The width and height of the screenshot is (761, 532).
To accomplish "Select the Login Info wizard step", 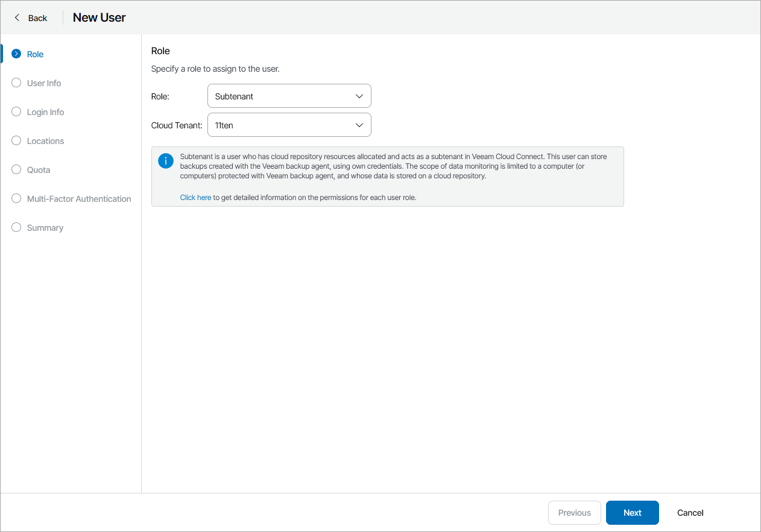I will [x=45, y=111].
